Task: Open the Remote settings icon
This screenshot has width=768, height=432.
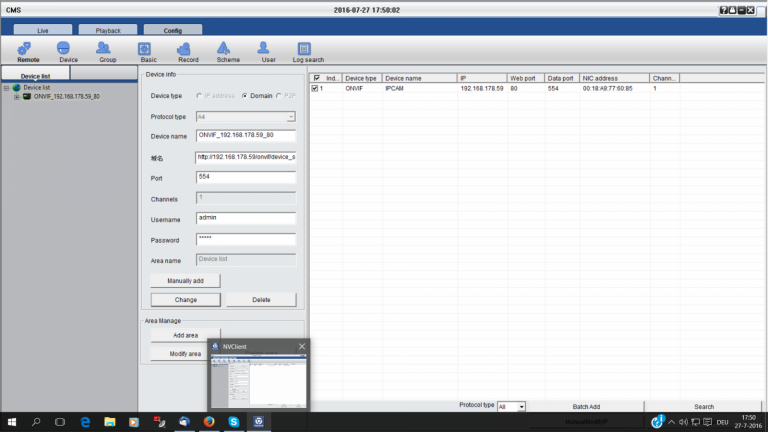Action: click(x=28, y=49)
